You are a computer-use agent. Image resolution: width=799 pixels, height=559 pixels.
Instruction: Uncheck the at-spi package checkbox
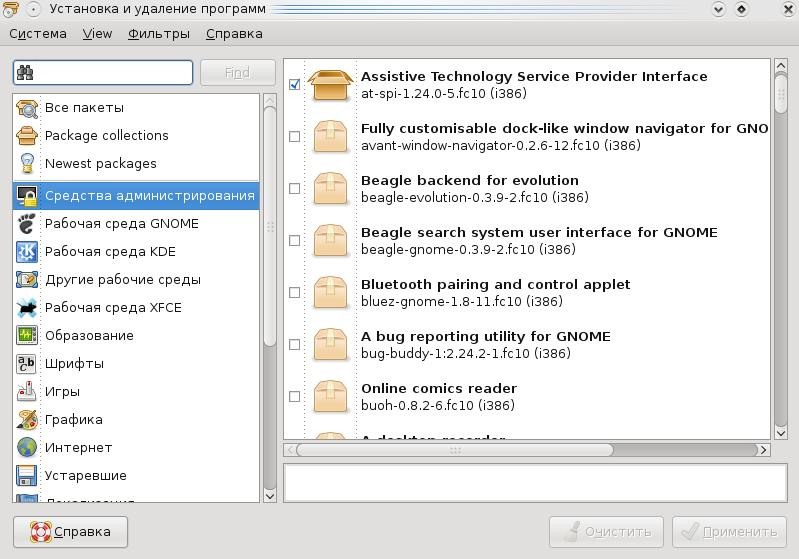[x=295, y=85]
